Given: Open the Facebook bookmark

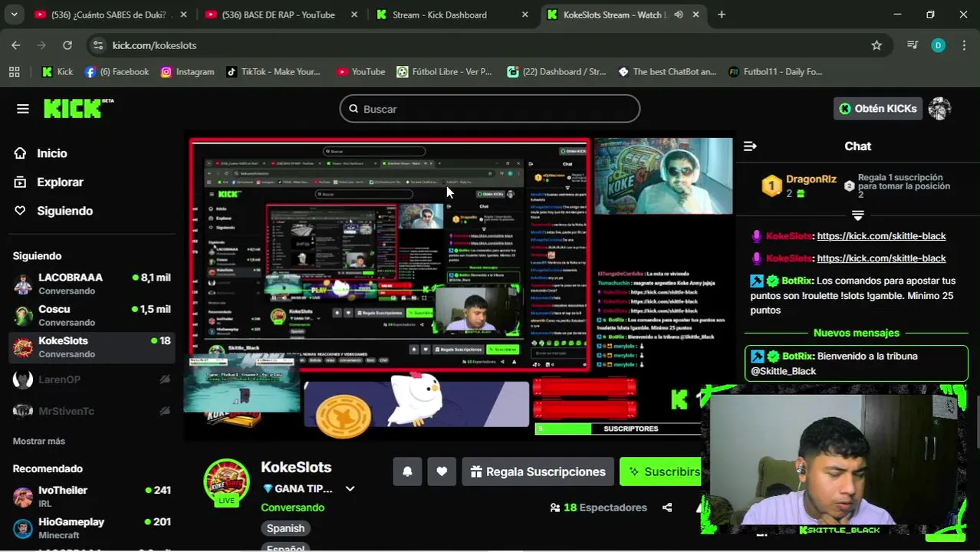Looking at the screenshot, I should coord(117,71).
